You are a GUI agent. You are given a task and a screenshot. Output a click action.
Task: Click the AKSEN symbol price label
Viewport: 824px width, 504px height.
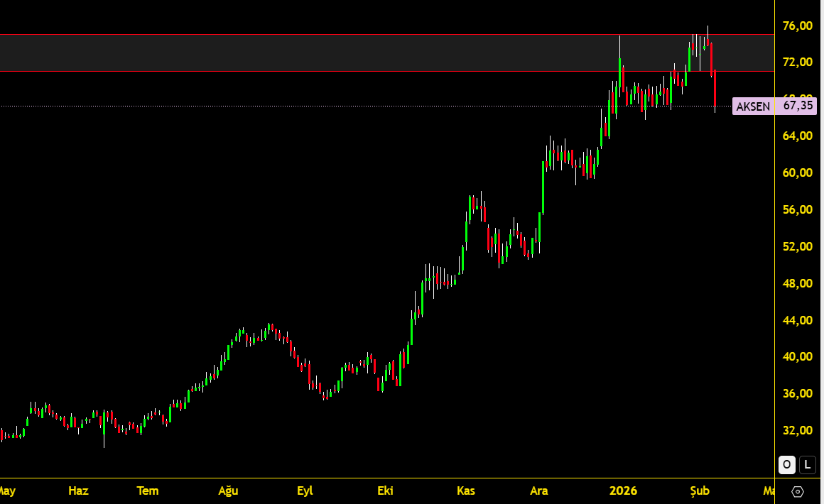[753, 106]
